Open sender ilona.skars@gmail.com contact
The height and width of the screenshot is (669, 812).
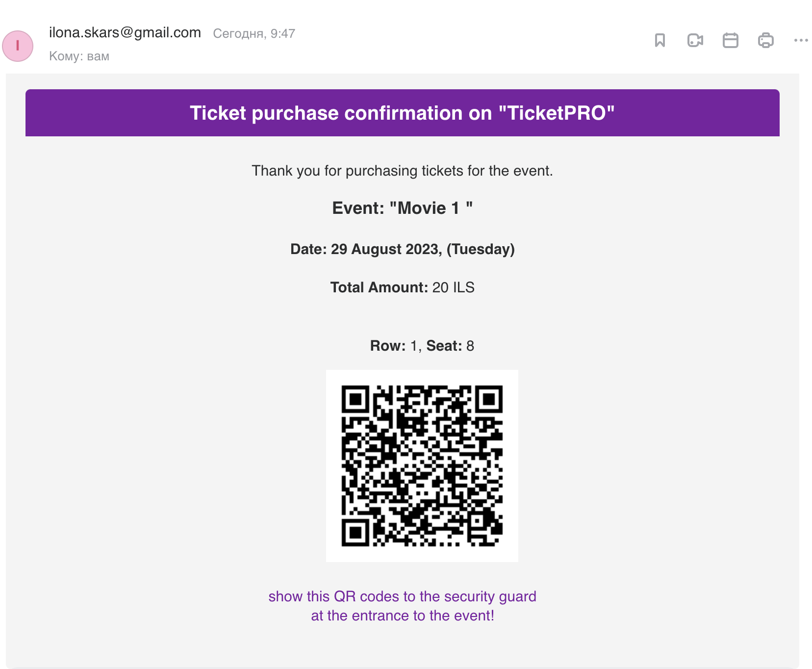click(125, 33)
